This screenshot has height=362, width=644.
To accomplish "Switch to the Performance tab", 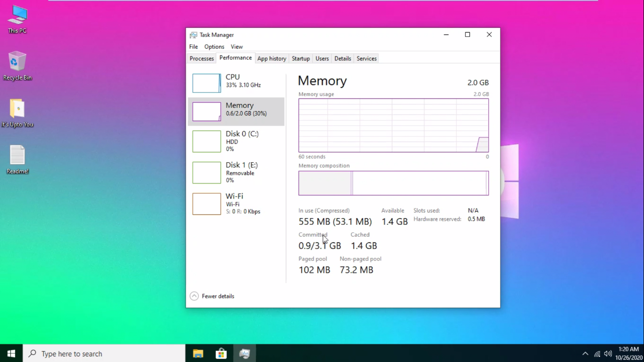I will pos(235,58).
